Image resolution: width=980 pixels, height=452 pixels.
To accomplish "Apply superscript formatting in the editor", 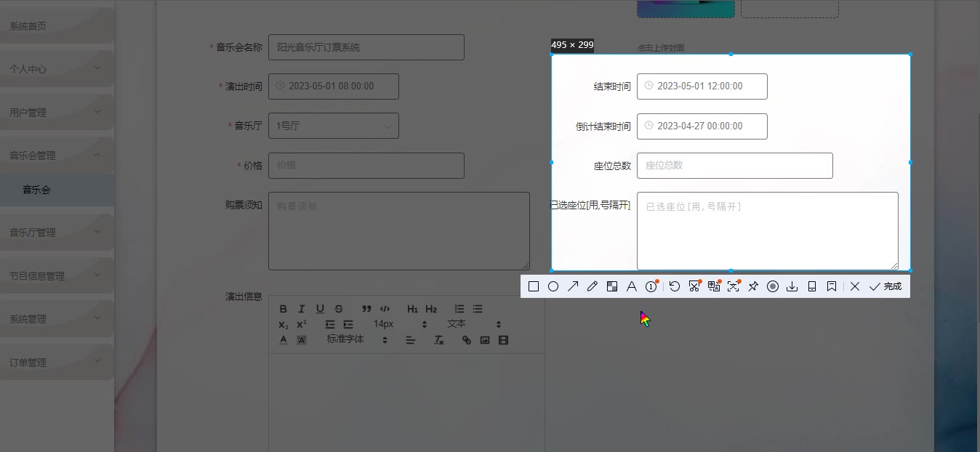I will coord(302,324).
